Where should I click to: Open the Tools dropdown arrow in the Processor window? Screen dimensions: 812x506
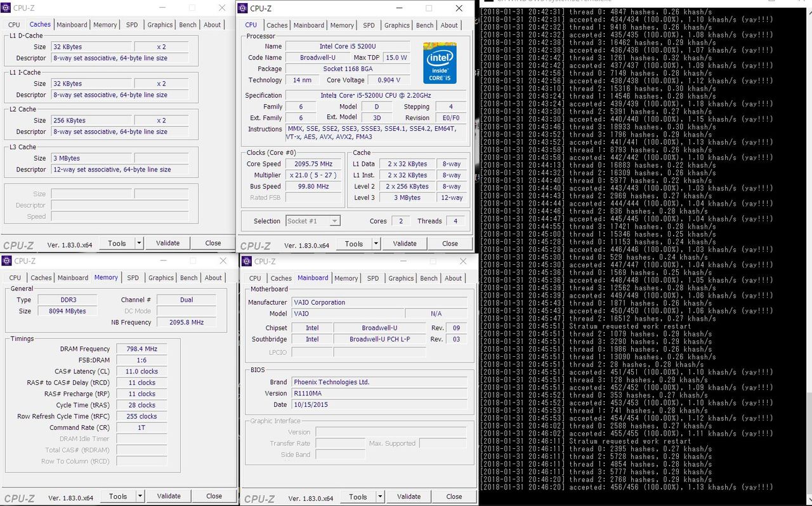click(x=376, y=244)
